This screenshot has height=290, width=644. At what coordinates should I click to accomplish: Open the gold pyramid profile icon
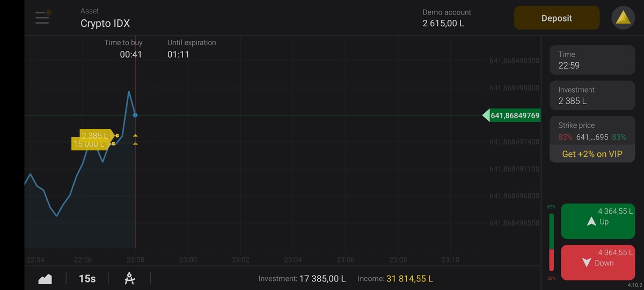coord(623,18)
